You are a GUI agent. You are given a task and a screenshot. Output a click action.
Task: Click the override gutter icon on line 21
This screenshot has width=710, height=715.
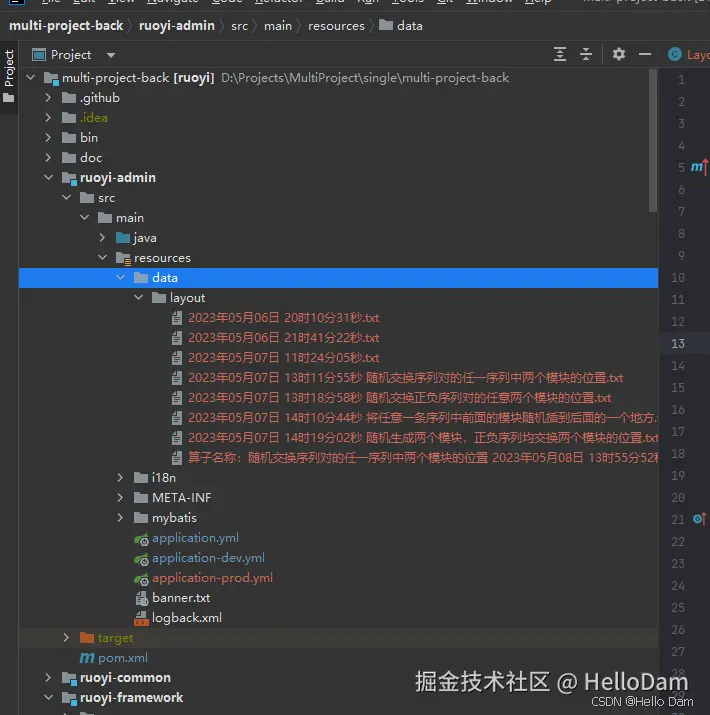point(699,519)
